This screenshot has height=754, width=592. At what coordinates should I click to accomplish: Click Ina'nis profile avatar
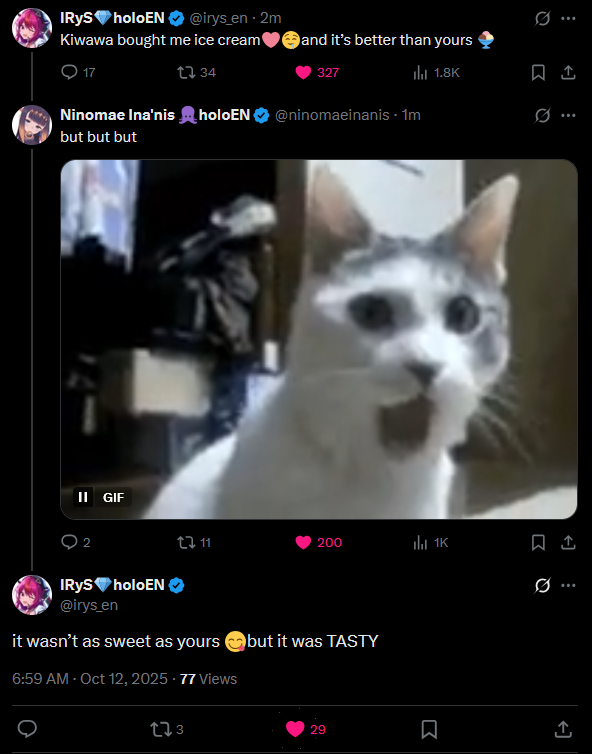click(x=32, y=125)
